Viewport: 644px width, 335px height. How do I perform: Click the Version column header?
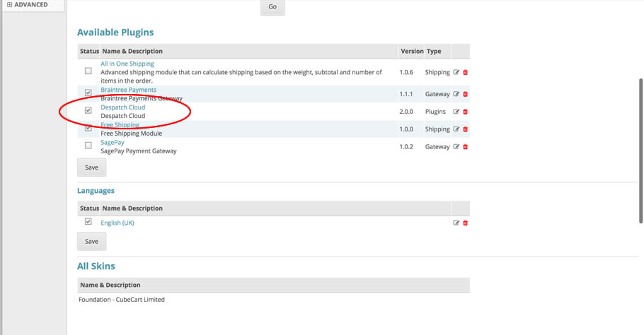(412, 52)
